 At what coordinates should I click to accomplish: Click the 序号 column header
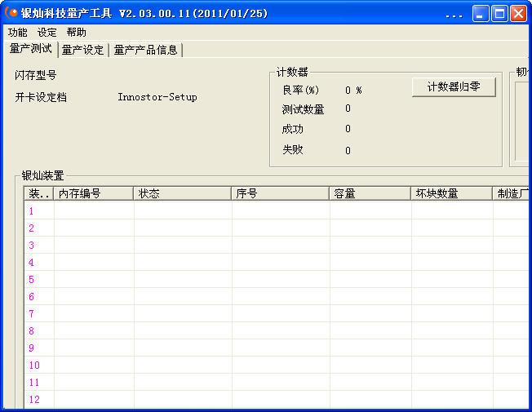[x=280, y=193]
